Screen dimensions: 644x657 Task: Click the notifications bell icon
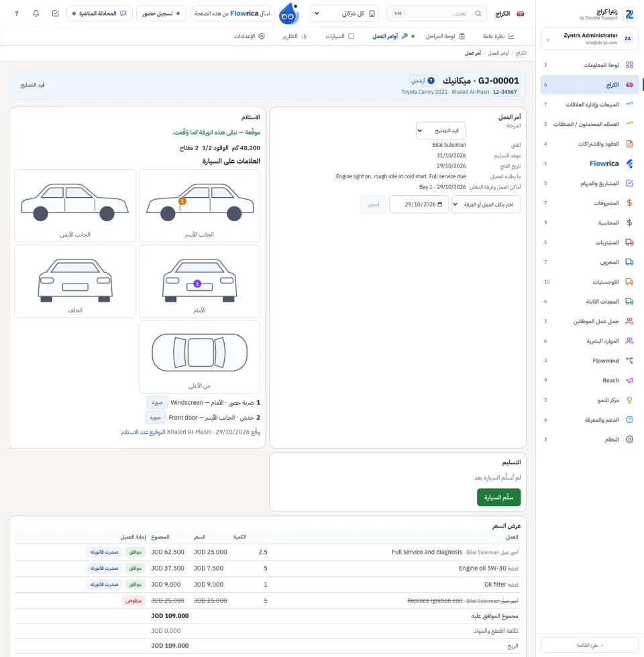coord(36,13)
